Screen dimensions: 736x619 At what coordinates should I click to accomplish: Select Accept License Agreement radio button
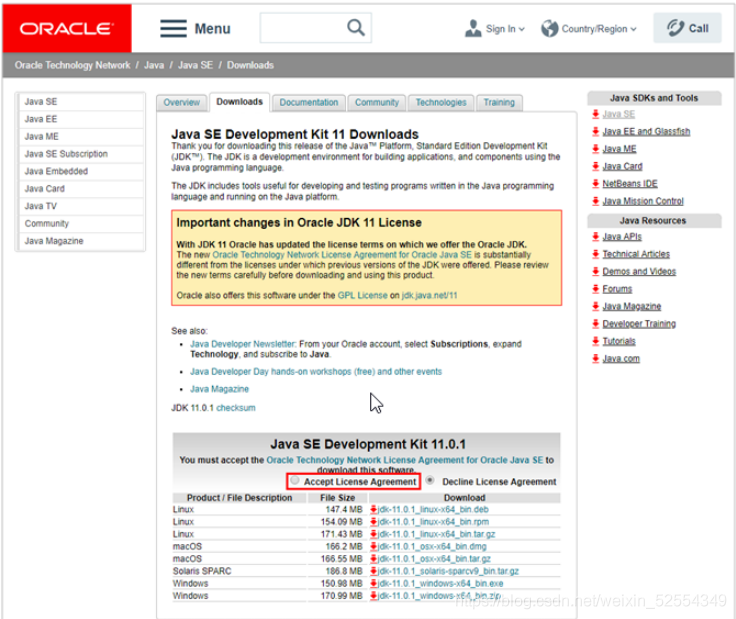click(294, 480)
